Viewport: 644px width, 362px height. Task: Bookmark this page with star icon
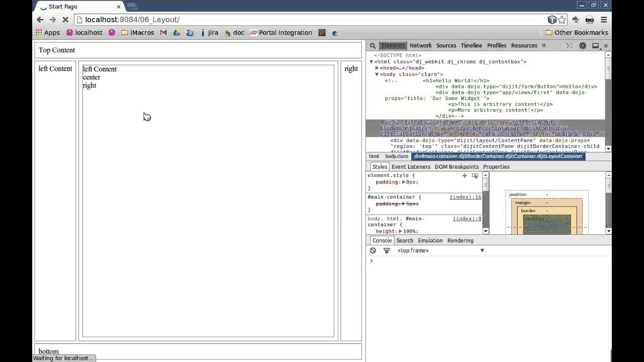[562, 20]
